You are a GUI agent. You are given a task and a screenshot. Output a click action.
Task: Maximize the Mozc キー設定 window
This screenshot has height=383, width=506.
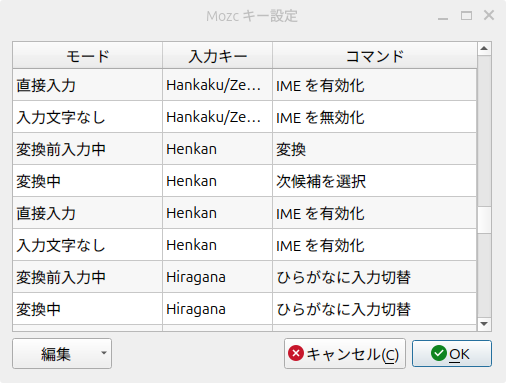click(x=466, y=15)
